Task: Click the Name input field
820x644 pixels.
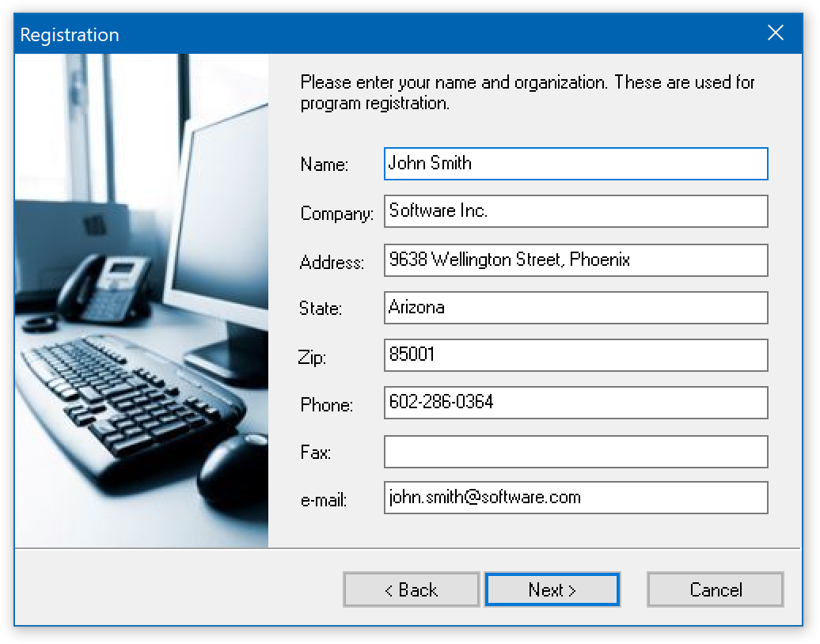Action: [575, 164]
